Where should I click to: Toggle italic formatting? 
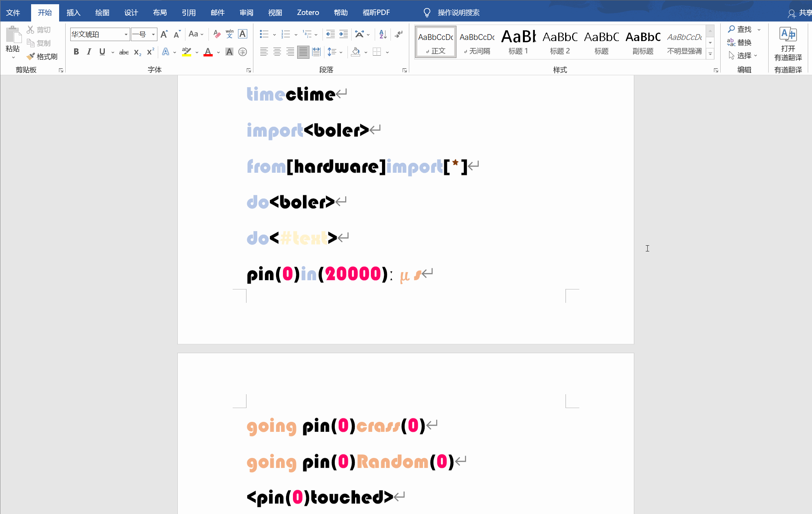click(x=89, y=52)
